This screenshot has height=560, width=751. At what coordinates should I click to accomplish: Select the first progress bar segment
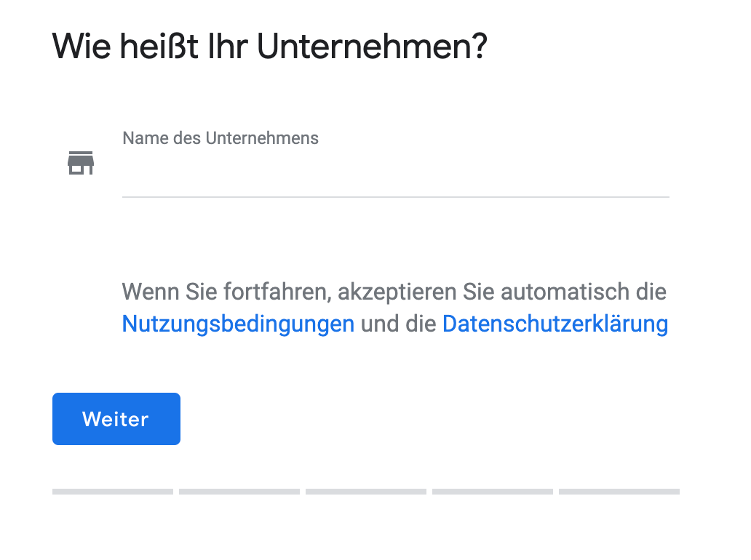click(112, 492)
